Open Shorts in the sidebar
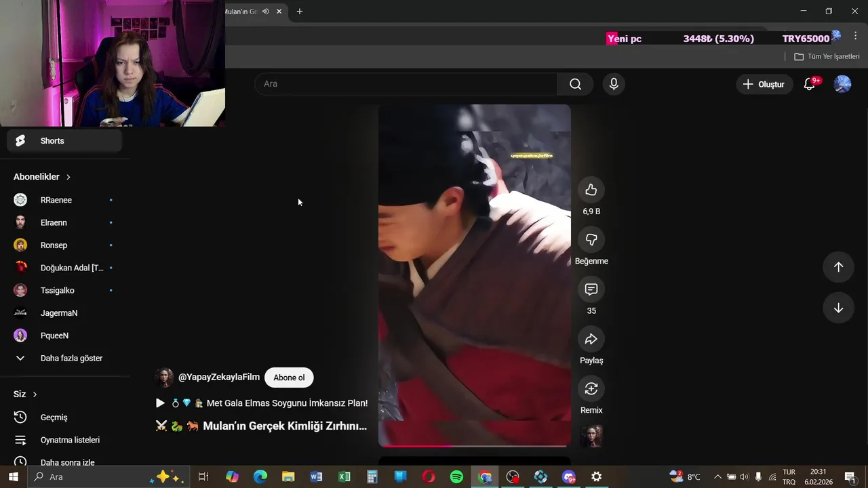The image size is (868, 488). pyautogui.click(x=64, y=141)
